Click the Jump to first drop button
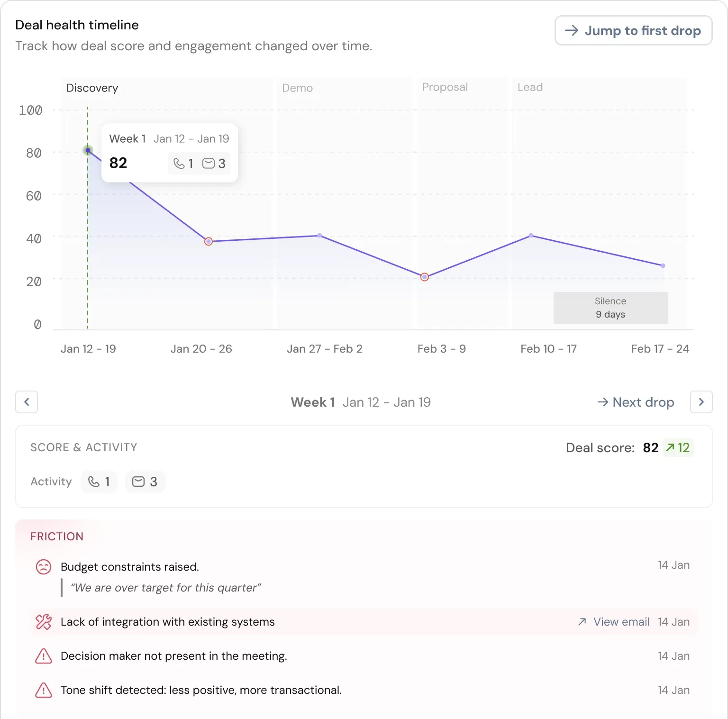728x719 pixels. click(x=633, y=30)
